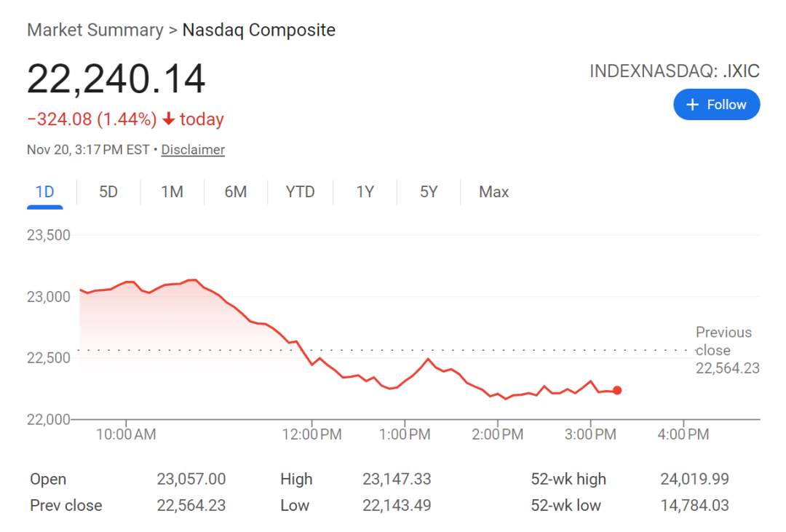Click the red current-price dot on chart
This screenshot has width=786, height=532.
tap(617, 391)
